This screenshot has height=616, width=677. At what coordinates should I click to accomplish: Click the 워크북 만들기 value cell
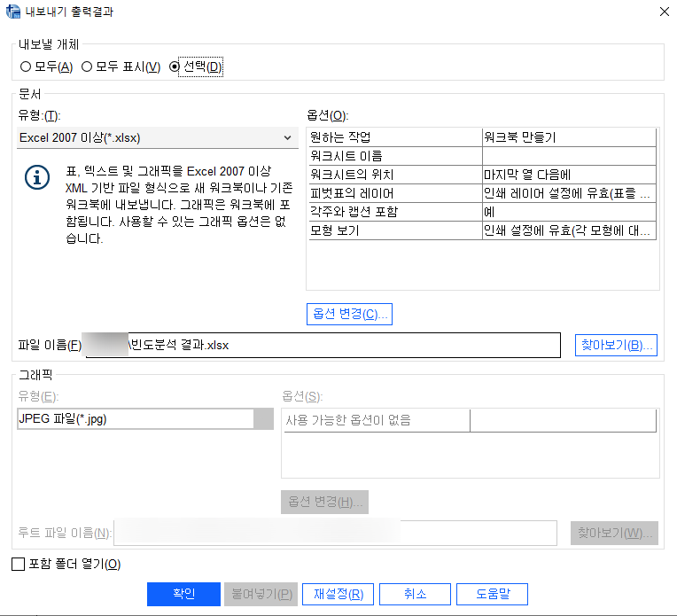[x=569, y=137]
